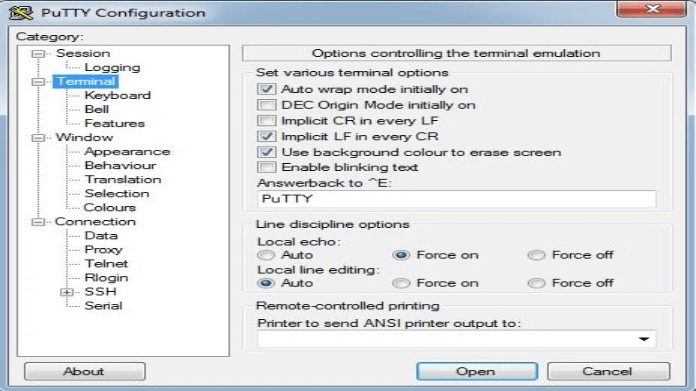Select Auto for Local echo
Screen dimensions: 696x391
pos(266,255)
